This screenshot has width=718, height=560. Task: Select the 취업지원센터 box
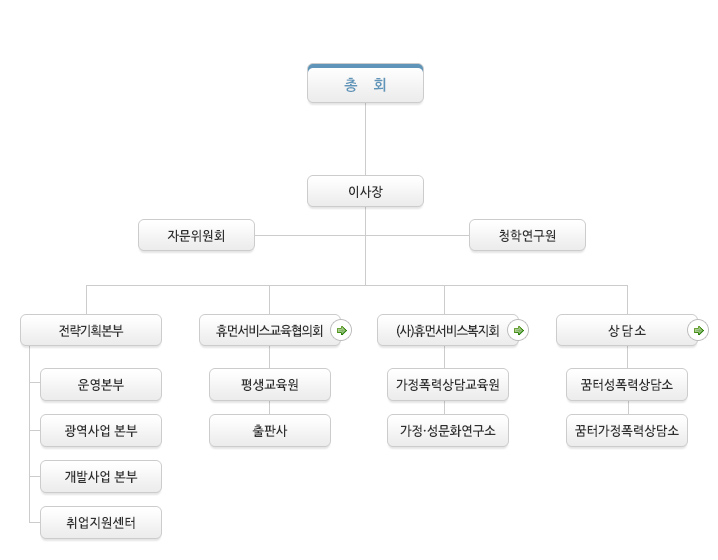pyautogui.click(x=101, y=523)
